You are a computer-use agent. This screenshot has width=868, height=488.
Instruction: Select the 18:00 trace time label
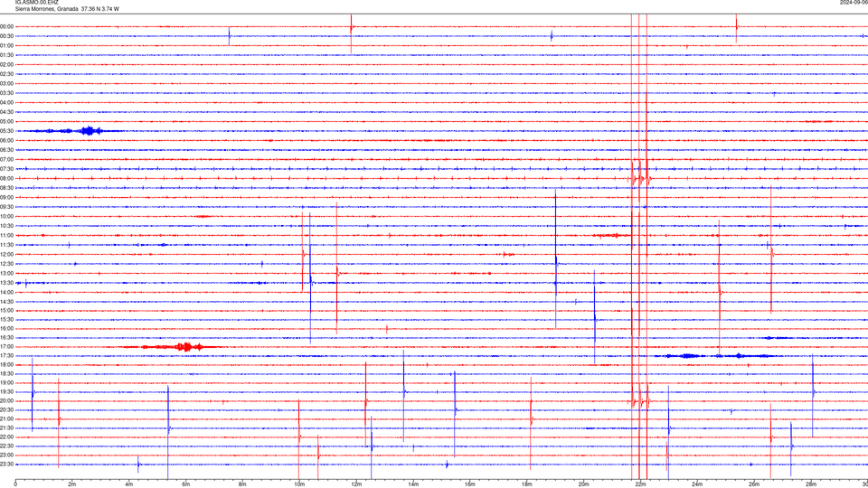pos(7,364)
